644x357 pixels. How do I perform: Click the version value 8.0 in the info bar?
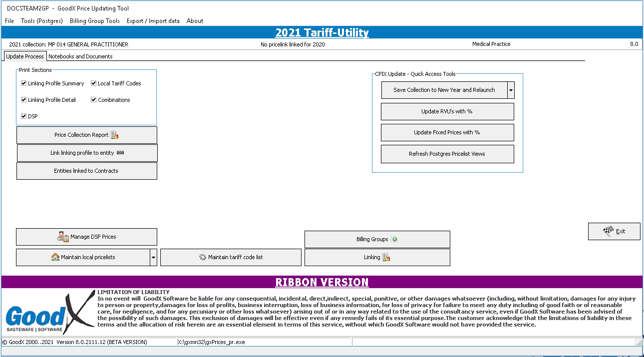point(634,44)
